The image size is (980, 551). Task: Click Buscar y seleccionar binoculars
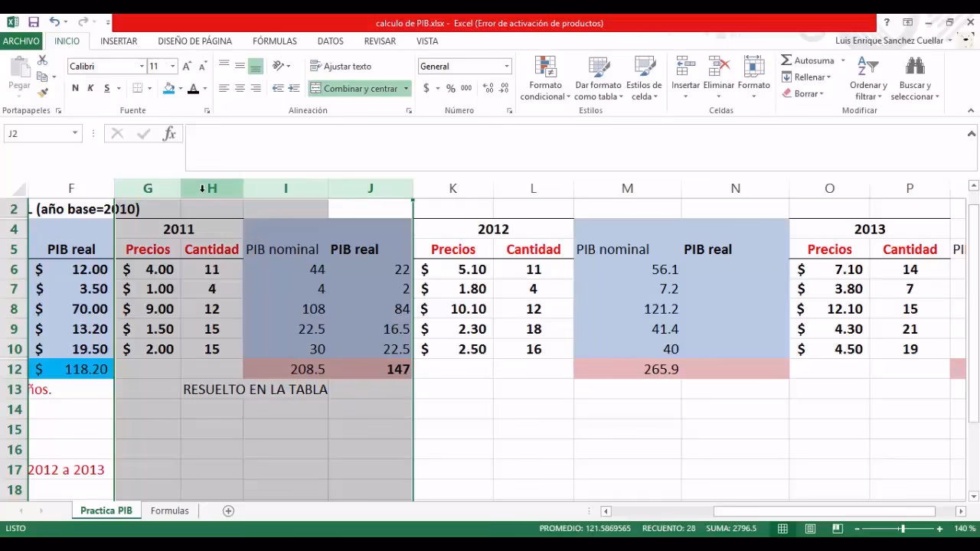(915, 79)
